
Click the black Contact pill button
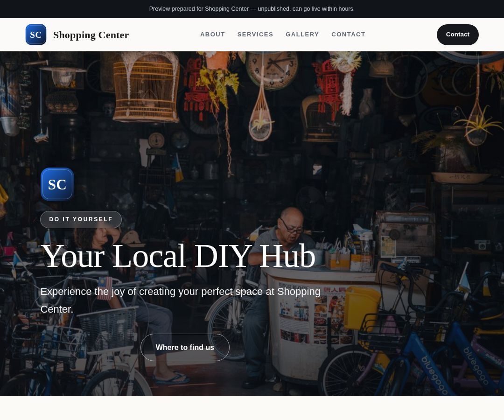[457, 35]
